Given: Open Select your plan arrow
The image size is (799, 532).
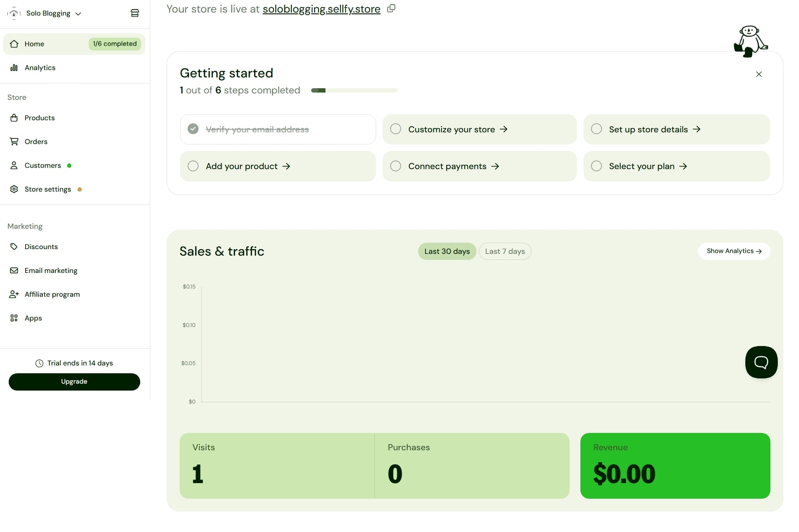Looking at the screenshot, I should click(683, 167).
